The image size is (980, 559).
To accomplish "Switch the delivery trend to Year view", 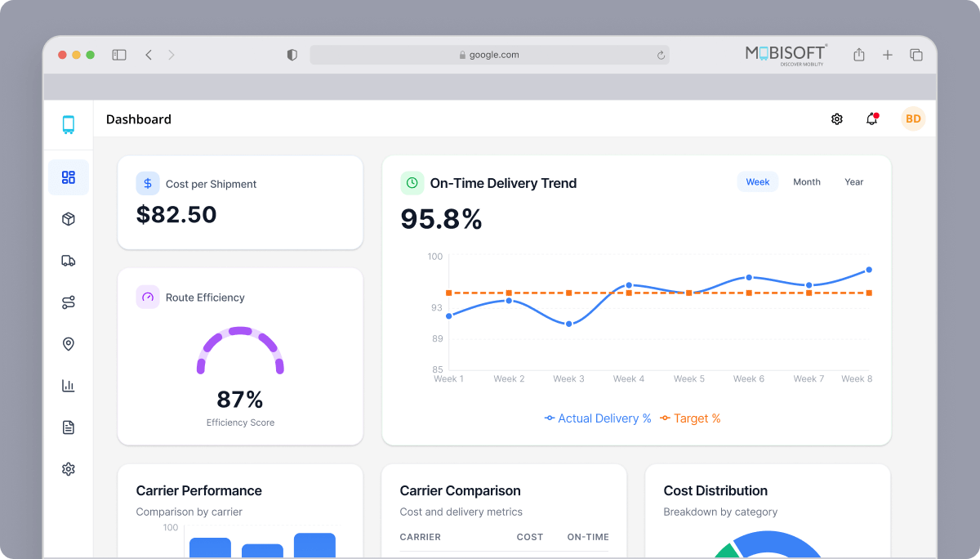I will [x=853, y=181].
